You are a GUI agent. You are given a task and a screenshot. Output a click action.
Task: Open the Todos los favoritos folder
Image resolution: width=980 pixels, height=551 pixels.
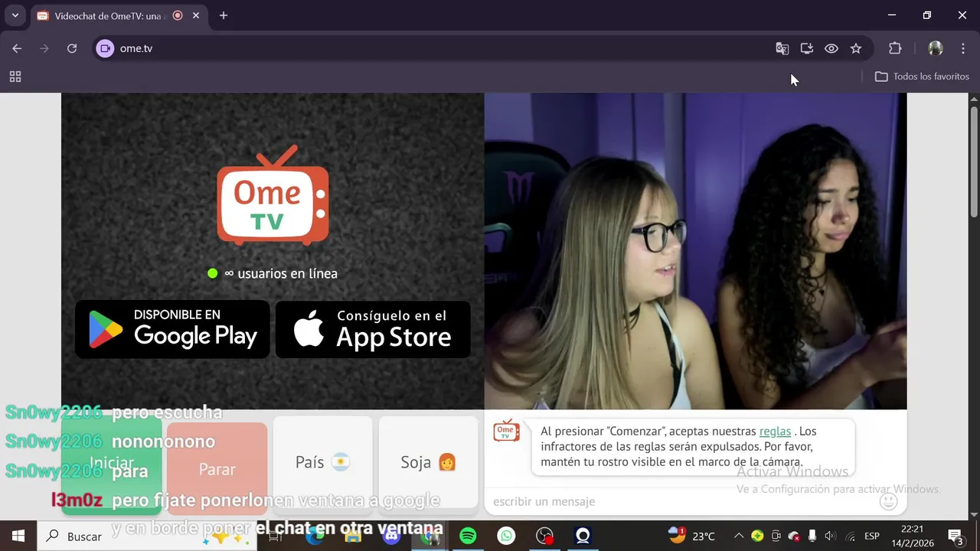[x=923, y=77]
